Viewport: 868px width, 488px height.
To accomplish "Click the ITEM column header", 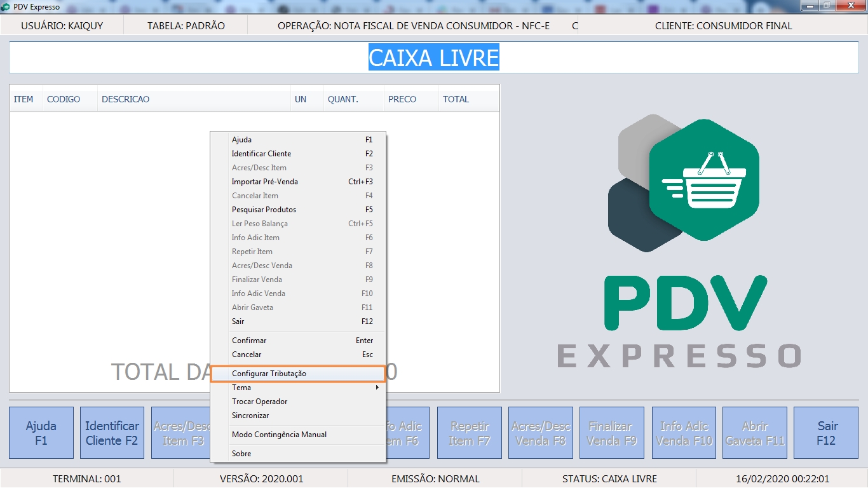I will (26, 99).
